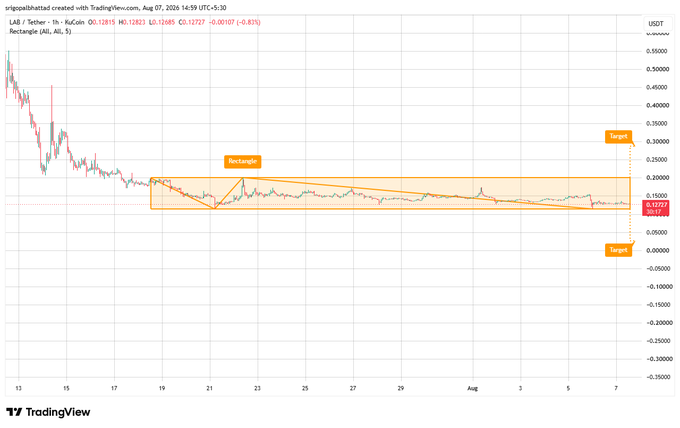Click the Aug label on time axis
Screen dimensions: 680x428
click(472, 388)
